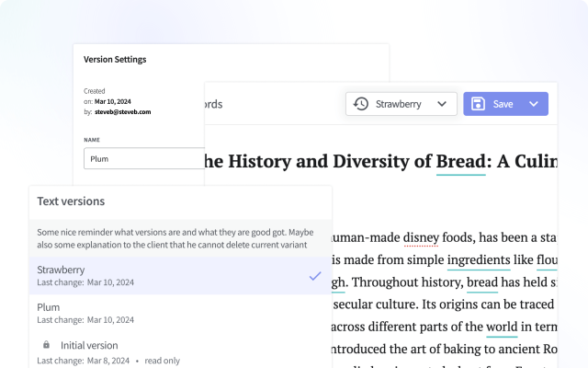
Task: Open the read-only Initial version entry
Action: click(x=89, y=345)
